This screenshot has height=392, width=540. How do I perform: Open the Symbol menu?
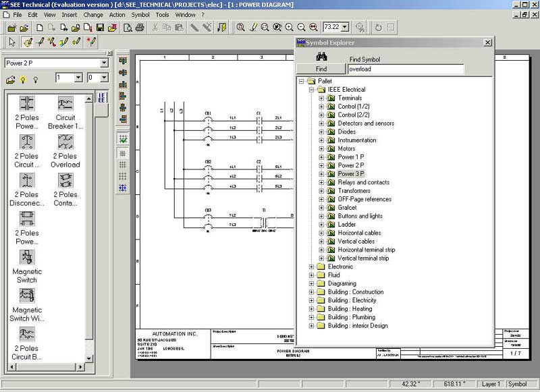tap(140, 15)
